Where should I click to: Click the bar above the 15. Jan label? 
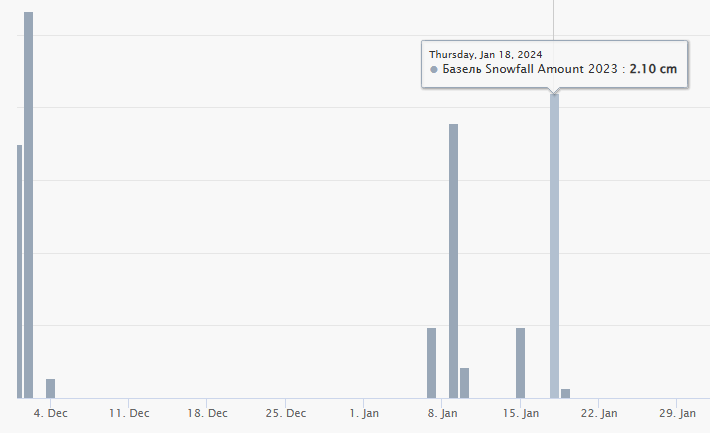(520, 362)
